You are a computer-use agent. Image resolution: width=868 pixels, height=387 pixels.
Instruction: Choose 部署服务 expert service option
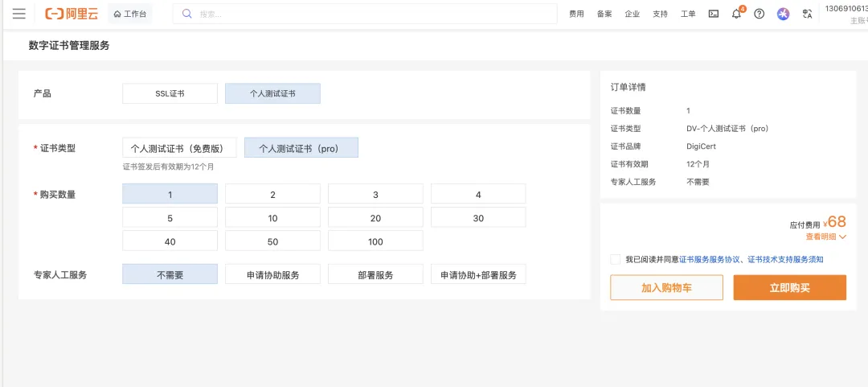[375, 274]
